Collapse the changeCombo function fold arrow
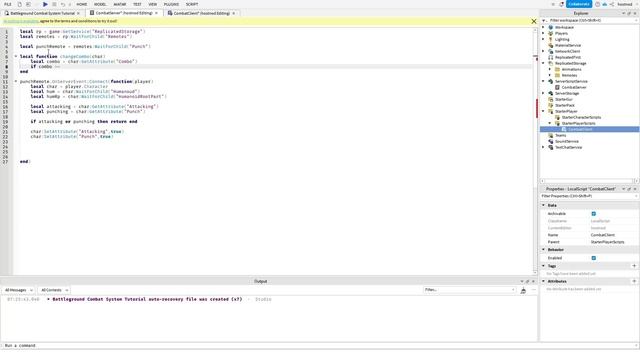Image resolution: width=640 pixels, height=360 pixels. pyautogui.click(x=16, y=56)
